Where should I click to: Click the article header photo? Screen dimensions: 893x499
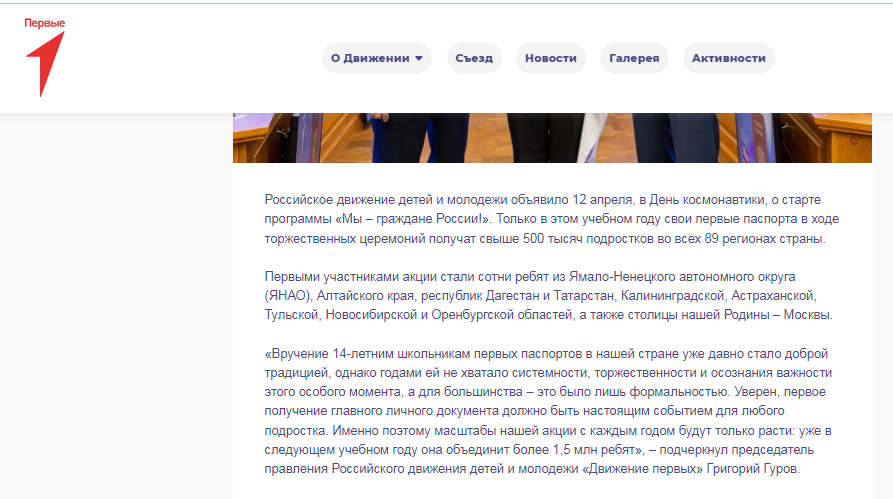coord(552,138)
